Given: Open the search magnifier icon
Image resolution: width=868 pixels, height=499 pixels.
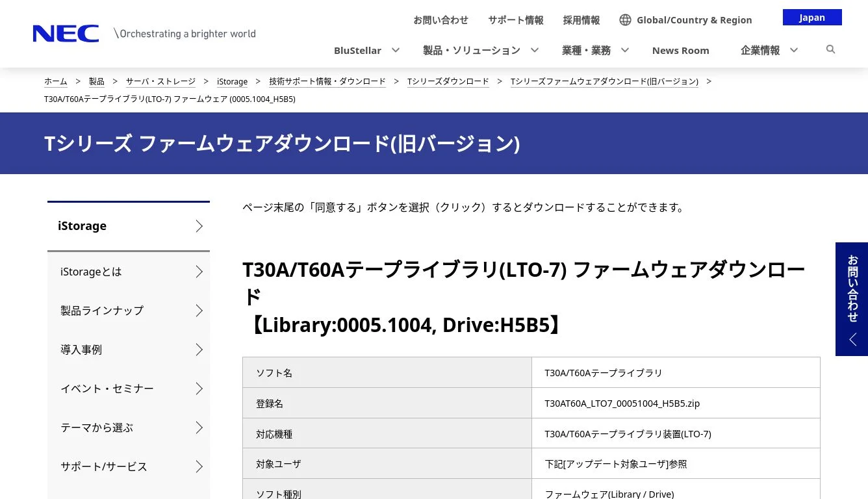Looking at the screenshot, I should tap(830, 49).
